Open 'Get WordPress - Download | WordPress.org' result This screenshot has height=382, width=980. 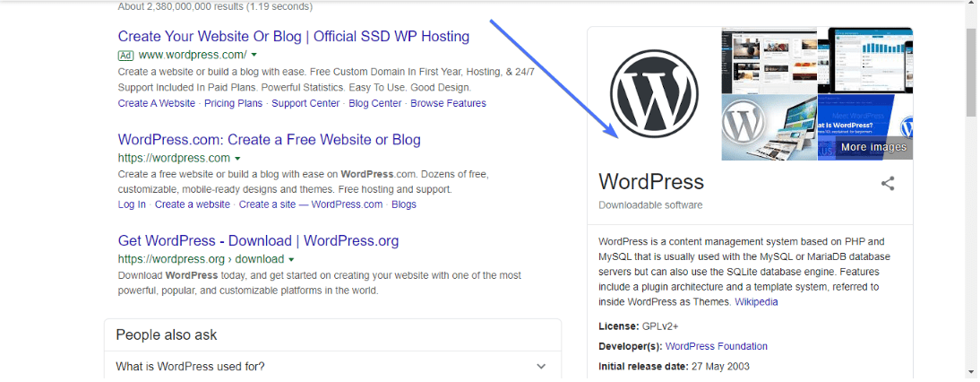[258, 240]
